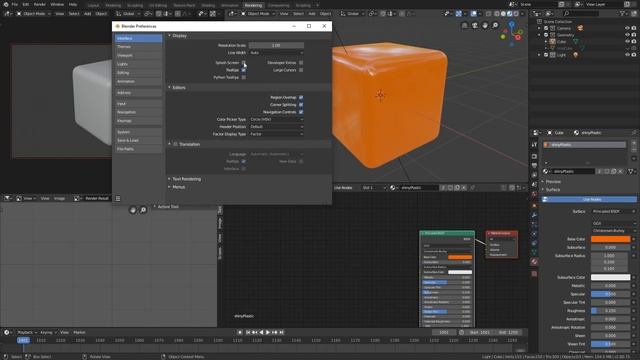The image size is (640, 360).
Task: Open the Blender logo menu
Action: (x=6, y=4)
